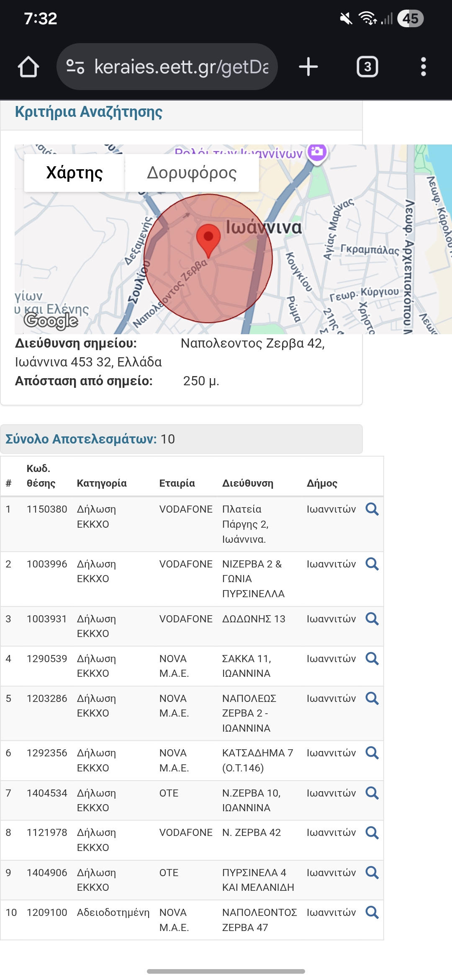
Task: View details for ΔΩΔΩΝΗΣ 13 antenna
Action: pos(372,619)
